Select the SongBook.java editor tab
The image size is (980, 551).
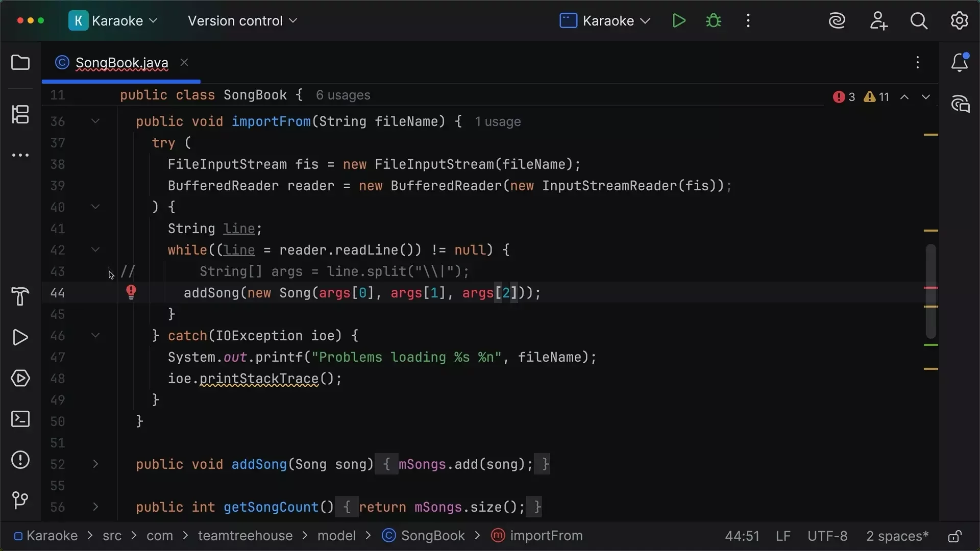click(121, 62)
